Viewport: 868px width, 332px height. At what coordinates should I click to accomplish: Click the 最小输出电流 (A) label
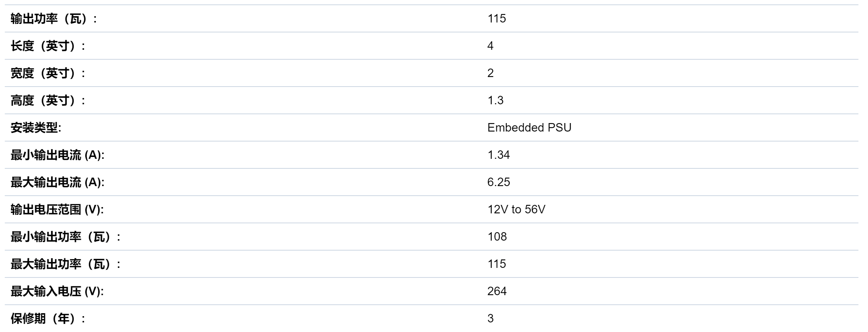[x=57, y=155]
